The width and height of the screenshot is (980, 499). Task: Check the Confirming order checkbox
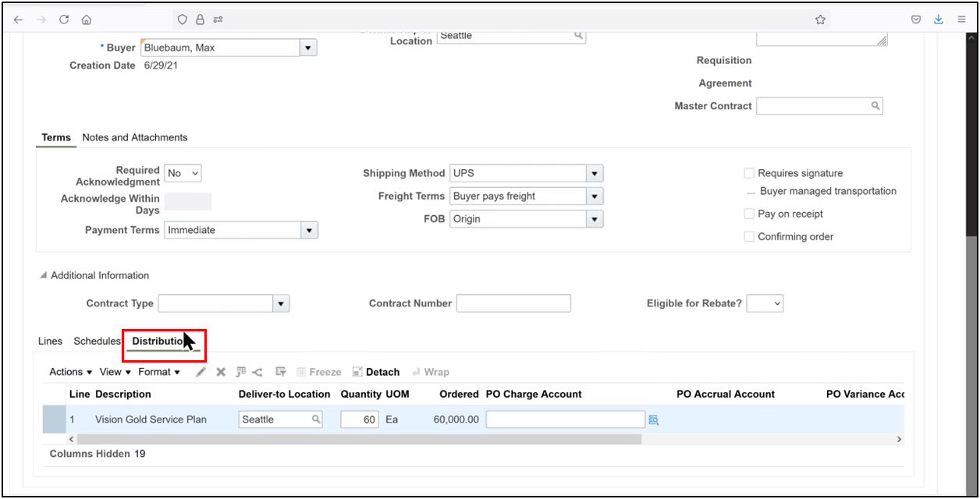(749, 236)
